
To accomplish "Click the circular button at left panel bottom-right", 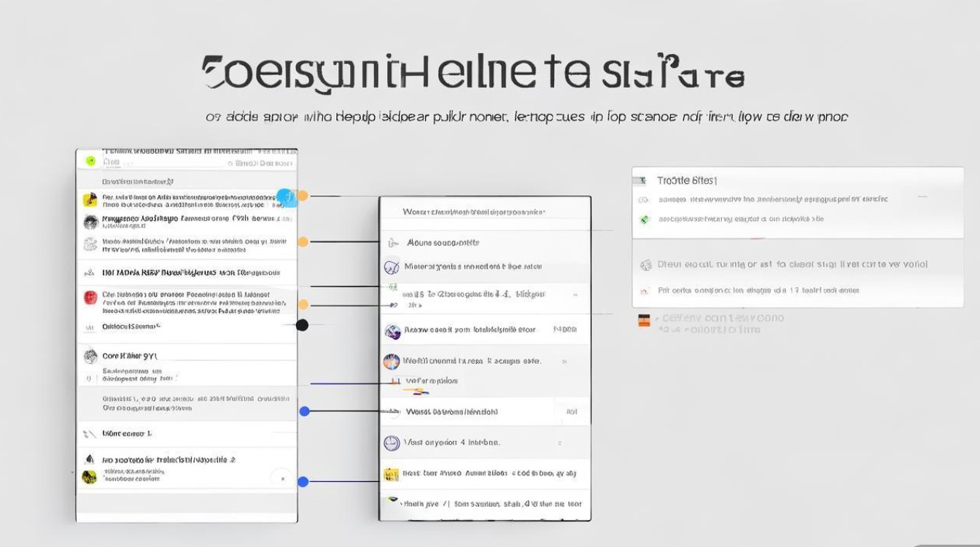I will 281,478.
